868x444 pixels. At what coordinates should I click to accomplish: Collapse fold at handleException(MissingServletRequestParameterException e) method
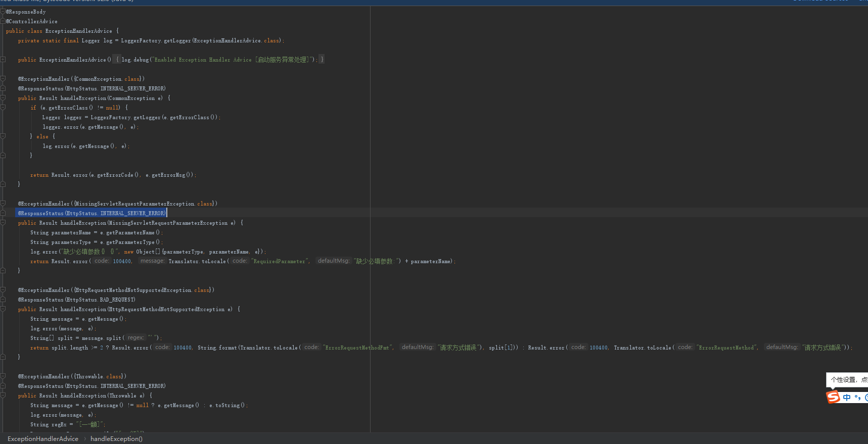coord(3,223)
